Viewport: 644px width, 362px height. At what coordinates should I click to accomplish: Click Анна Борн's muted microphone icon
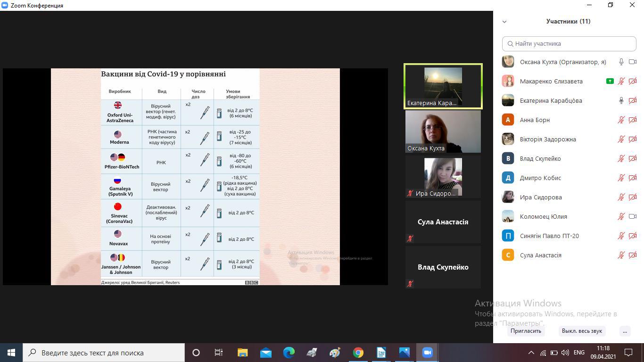pyautogui.click(x=621, y=120)
